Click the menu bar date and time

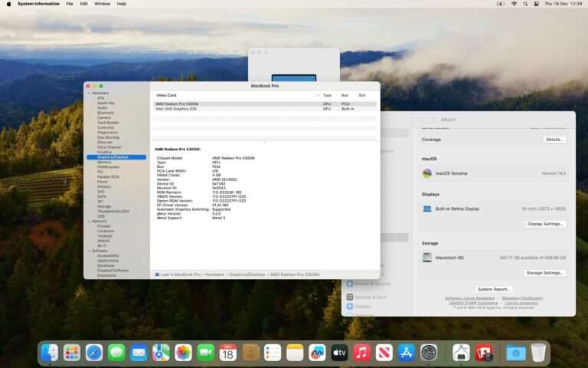pyautogui.click(x=563, y=4)
